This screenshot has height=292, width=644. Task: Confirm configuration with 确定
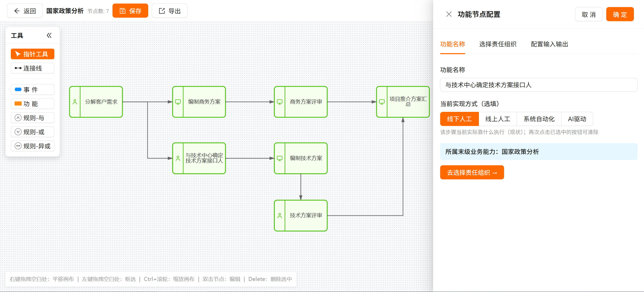[620, 14]
